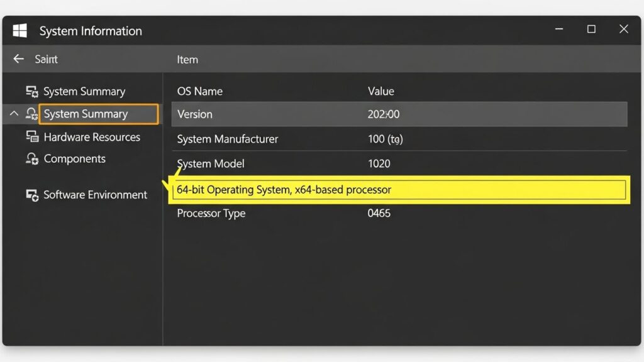Click the Value column heading

[x=380, y=91]
